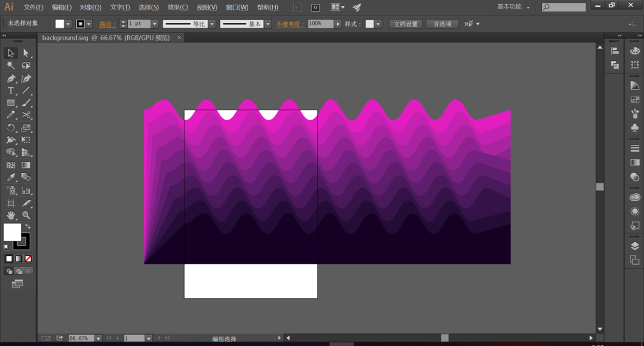This screenshot has width=644, height=346.
Task: Open the Layers panel icon
Action: coord(635,246)
